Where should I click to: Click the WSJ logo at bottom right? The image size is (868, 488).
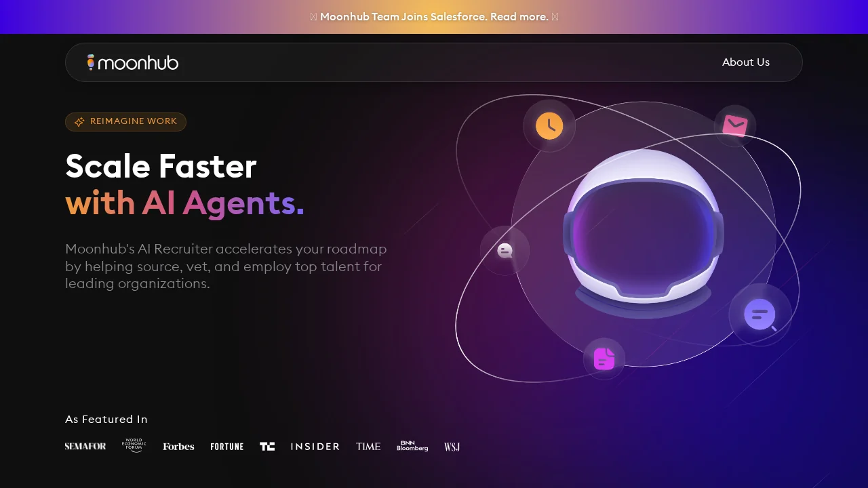[x=451, y=446]
